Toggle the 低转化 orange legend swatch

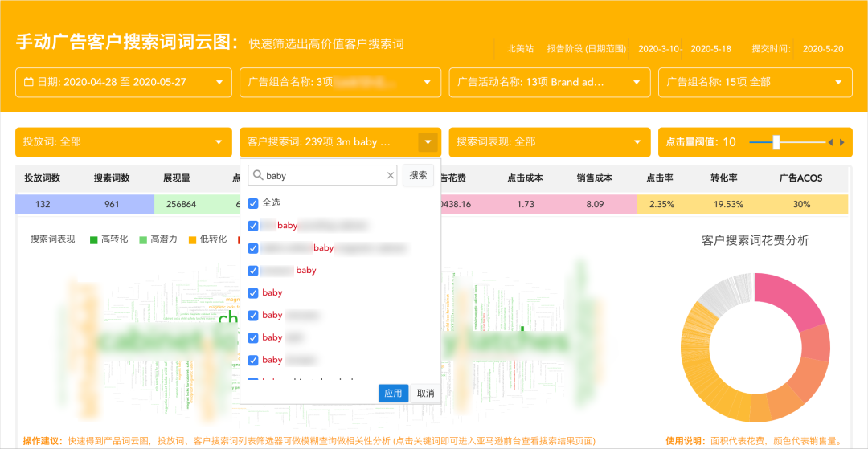pos(192,239)
